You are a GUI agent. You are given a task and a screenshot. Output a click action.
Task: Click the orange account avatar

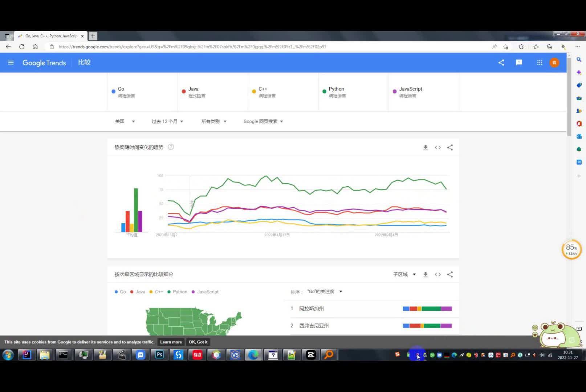[x=554, y=63]
